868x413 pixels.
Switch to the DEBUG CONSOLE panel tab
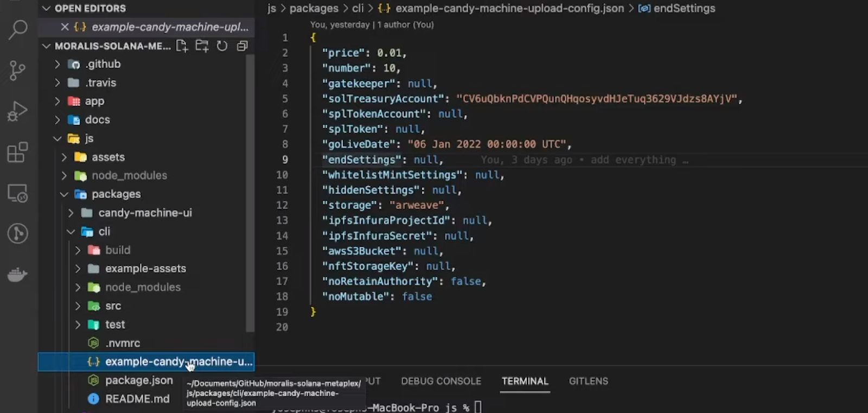[441, 381]
